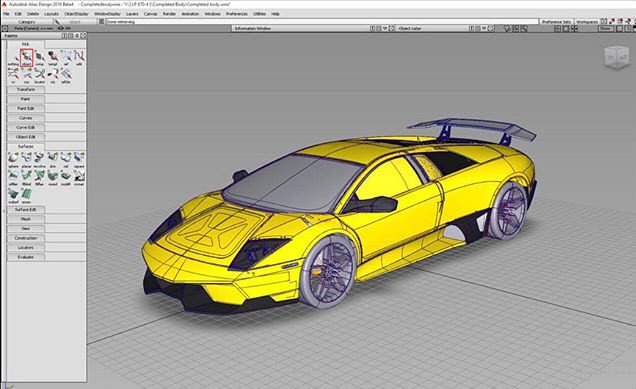Select the Pick ref tool
Screen dimensions: 636x389
pos(66,58)
